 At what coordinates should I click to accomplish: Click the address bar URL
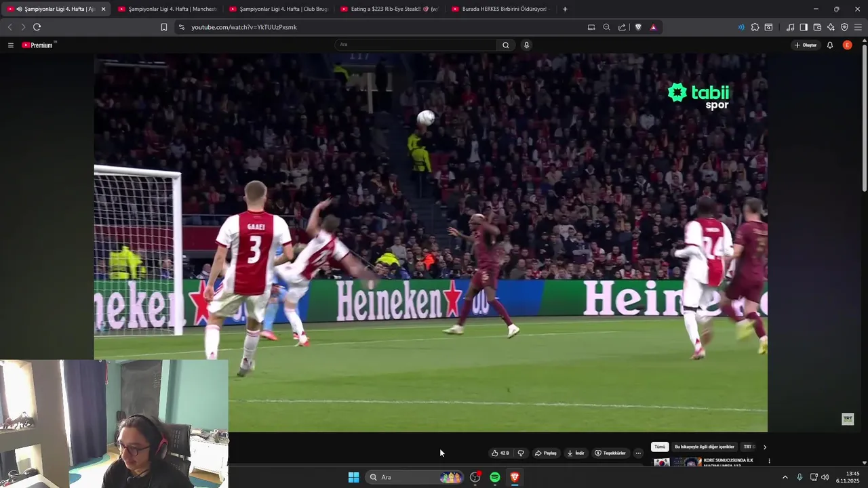coord(244,27)
